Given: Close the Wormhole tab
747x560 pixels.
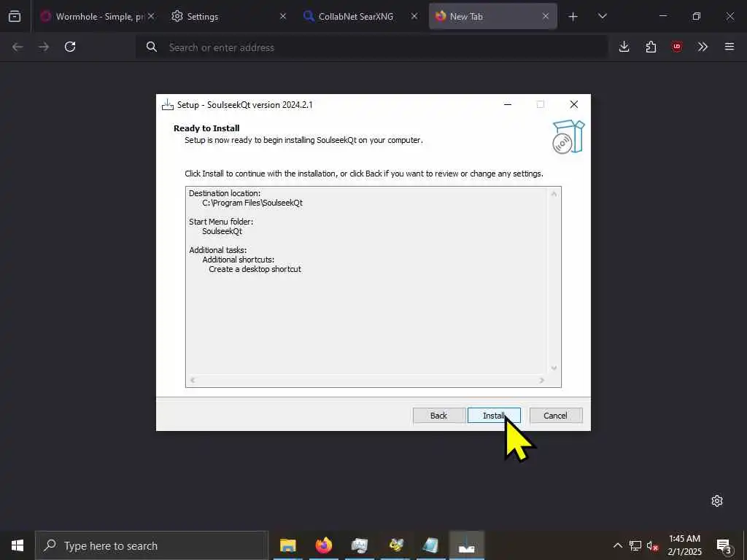Looking at the screenshot, I should coord(151,16).
